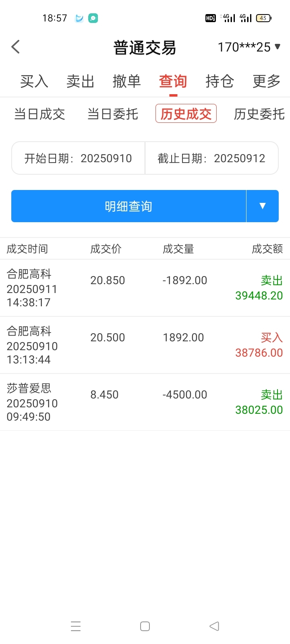Go to the 持仓 tab

[x=220, y=81]
